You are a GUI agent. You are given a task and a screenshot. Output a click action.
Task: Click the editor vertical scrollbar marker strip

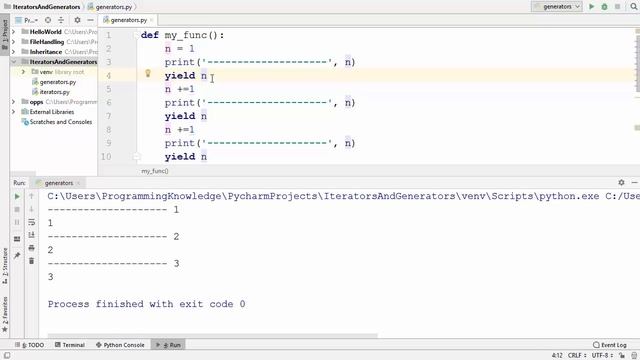(x=637, y=96)
